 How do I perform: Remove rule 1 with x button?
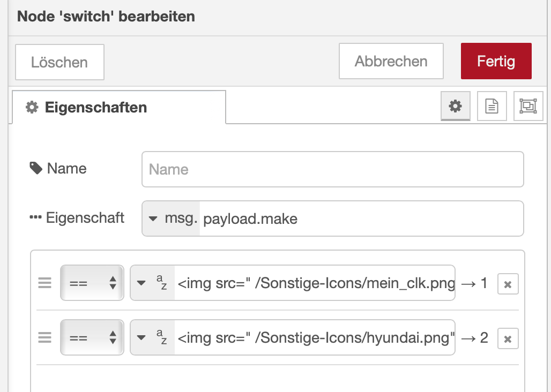point(508,284)
